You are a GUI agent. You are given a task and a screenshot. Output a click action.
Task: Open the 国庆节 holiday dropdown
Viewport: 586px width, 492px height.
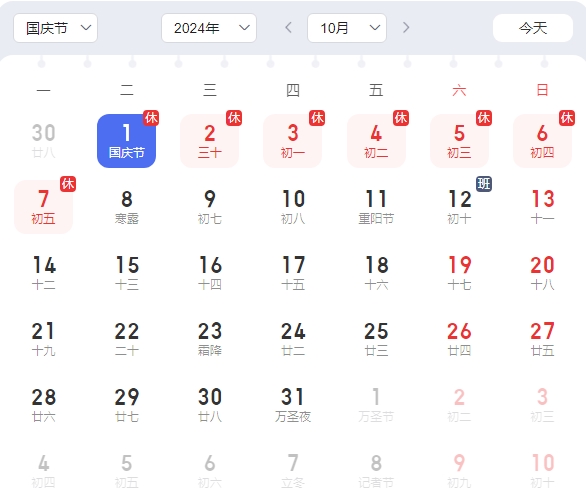click(x=55, y=28)
